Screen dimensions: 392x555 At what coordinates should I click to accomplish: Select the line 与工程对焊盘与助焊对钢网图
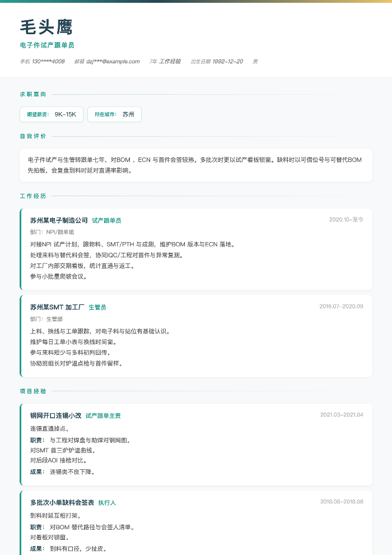pos(91,440)
